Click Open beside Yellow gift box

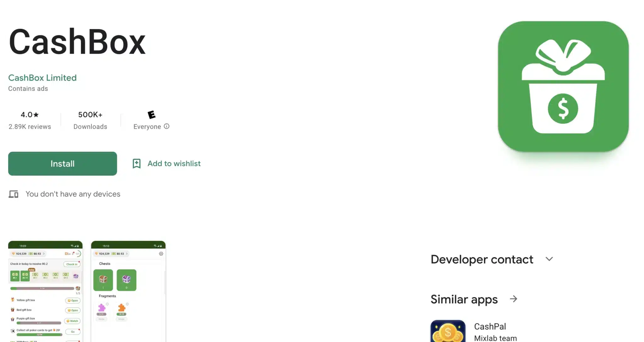pyautogui.click(x=73, y=301)
